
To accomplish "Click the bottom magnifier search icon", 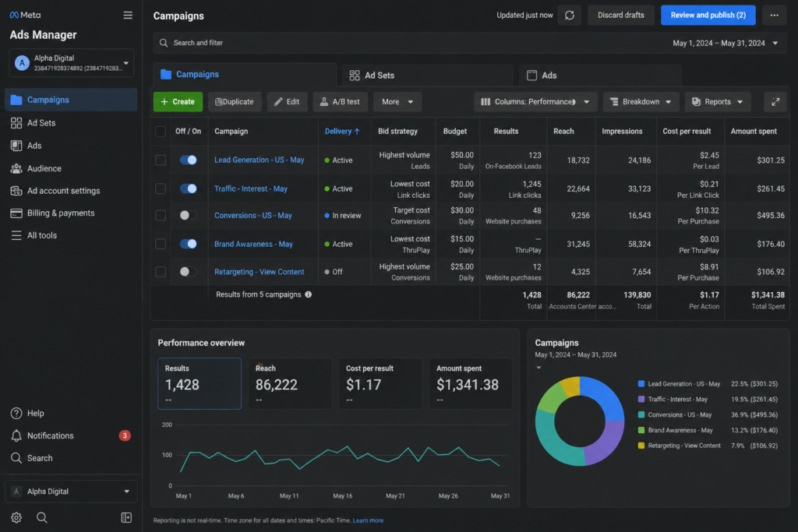I will click(42, 517).
